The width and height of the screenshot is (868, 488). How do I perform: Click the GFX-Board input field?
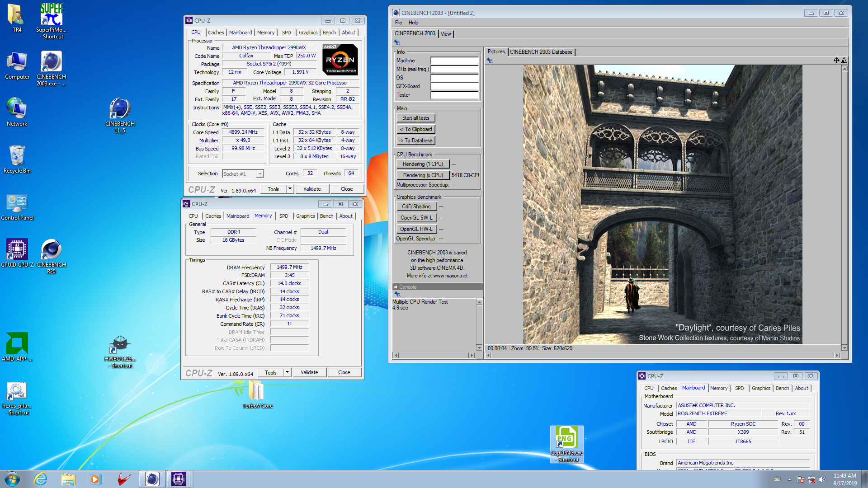pos(454,86)
